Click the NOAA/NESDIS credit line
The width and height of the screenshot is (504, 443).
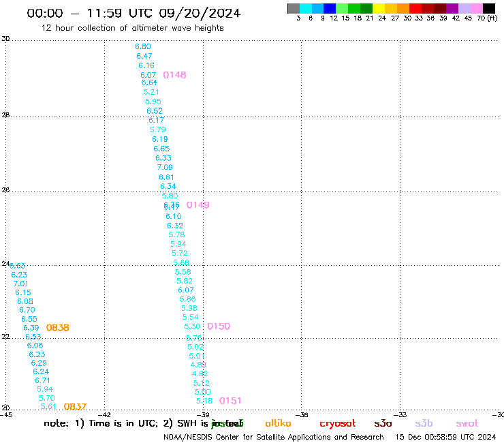point(274,438)
